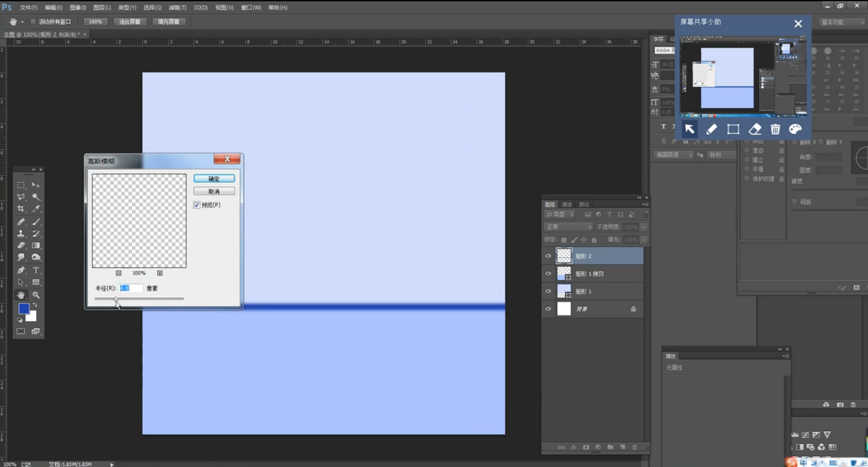Enable the 滚动所有窗口 checkbox
The image size is (868, 467).
(33, 22)
